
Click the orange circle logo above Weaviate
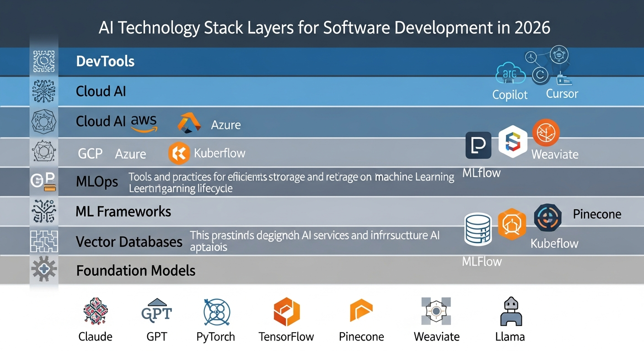[546, 133]
